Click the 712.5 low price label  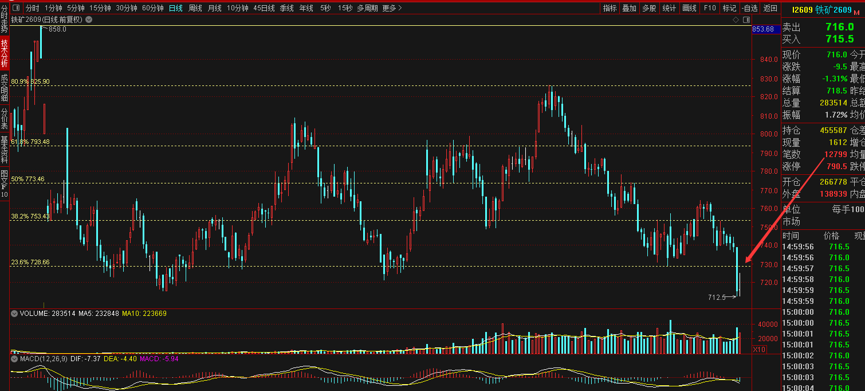click(717, 297)
